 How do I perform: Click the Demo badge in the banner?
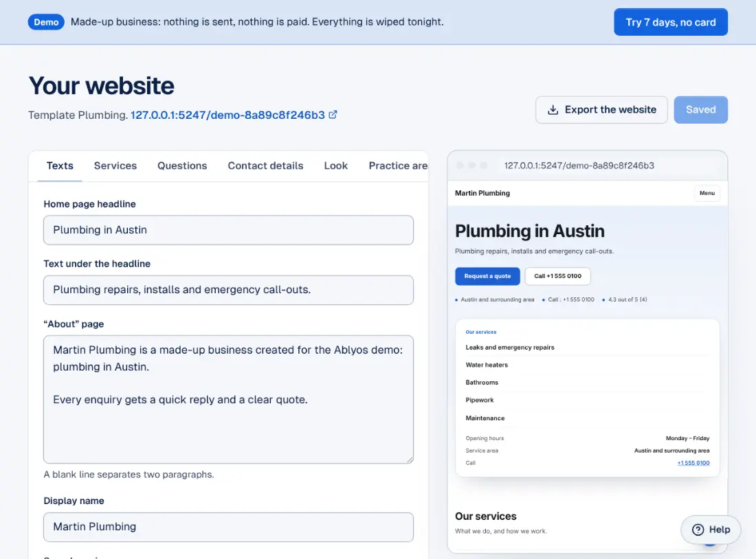pyautogui.click(x=46, y=22)
